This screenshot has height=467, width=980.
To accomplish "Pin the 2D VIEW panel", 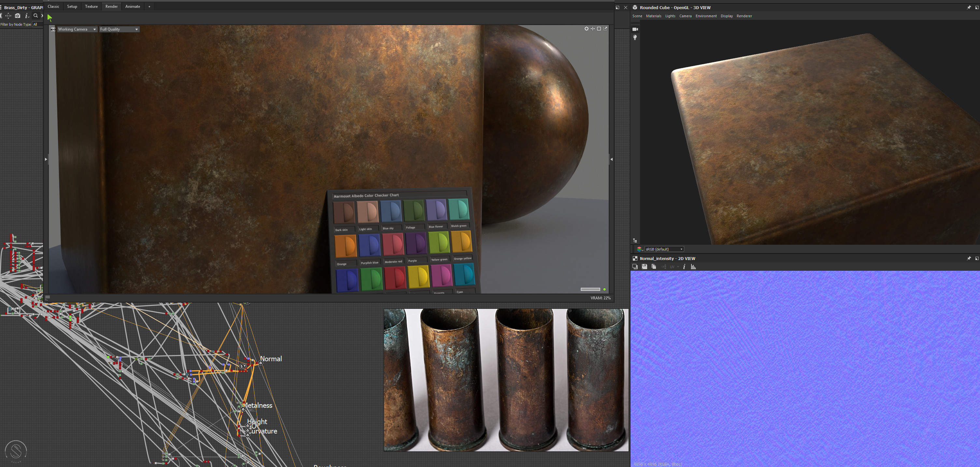I will 969,258.
